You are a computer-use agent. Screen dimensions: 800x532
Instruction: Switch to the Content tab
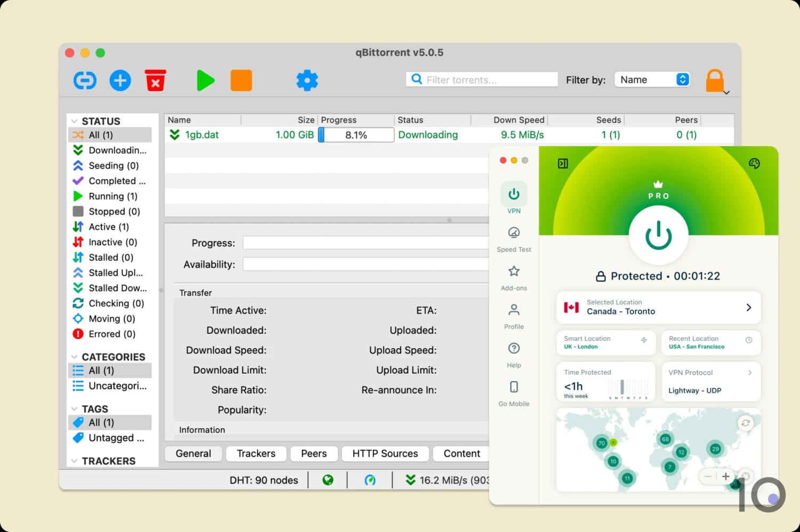(x=461, y=454)
